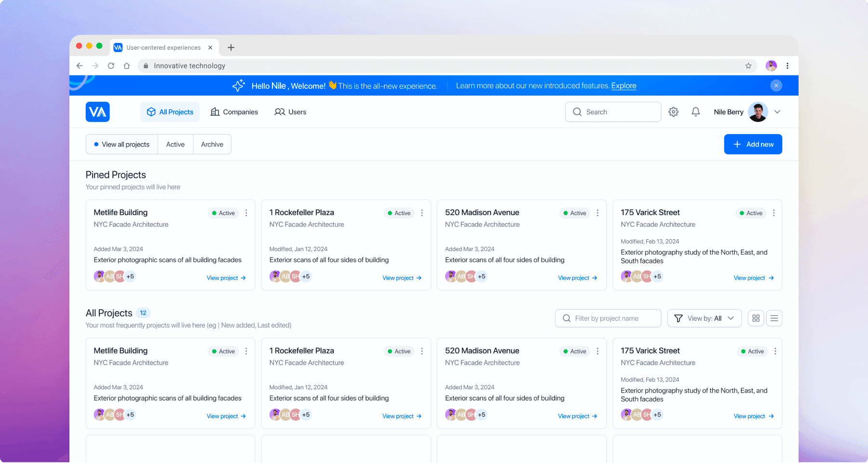Screen dimensions: 868x463
Task: Open options menu for All Projects 1 Rockefeller Plaza
Action: point(422,351)
